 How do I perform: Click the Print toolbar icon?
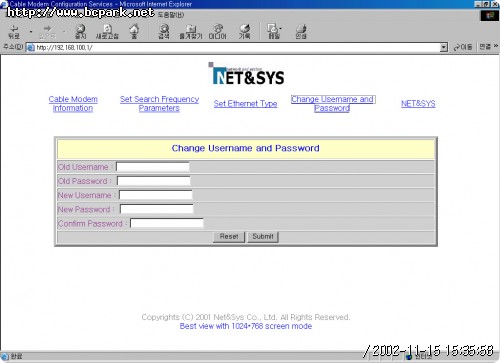(301, 32)
